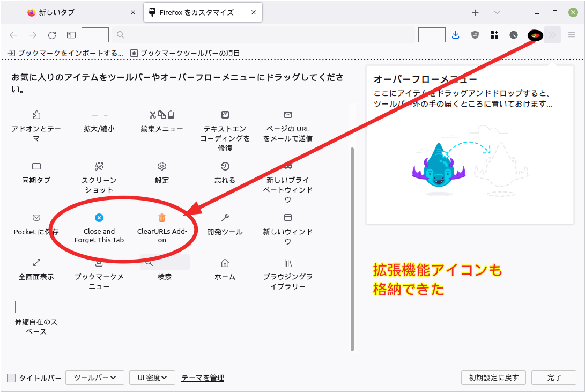Select the 忘れる history icon
The image size is (585, 392).
point(225,166)
